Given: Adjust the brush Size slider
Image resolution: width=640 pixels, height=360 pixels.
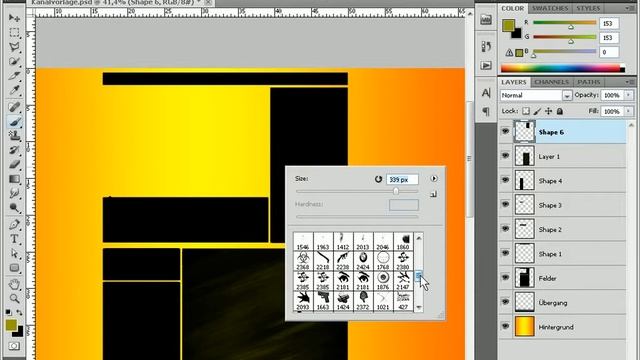Looking at the screenshot, I should coord(396,191).
